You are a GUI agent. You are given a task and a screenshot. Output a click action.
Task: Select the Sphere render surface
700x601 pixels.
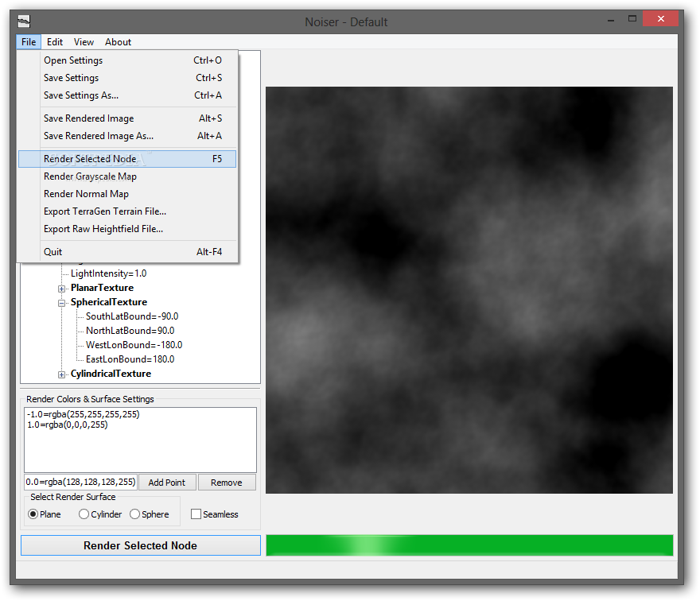point(149,514)
